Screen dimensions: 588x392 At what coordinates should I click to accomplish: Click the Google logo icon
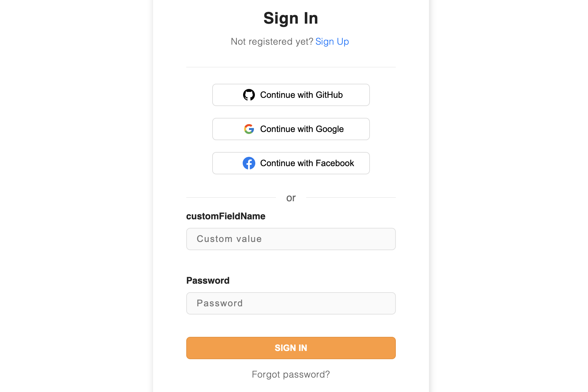tap(249, 129)
